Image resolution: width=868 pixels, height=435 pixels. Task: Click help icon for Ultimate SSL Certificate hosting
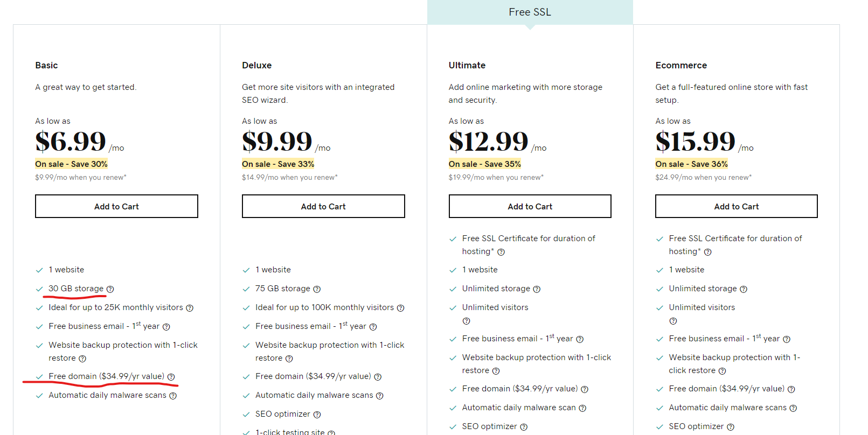(501, 252)
